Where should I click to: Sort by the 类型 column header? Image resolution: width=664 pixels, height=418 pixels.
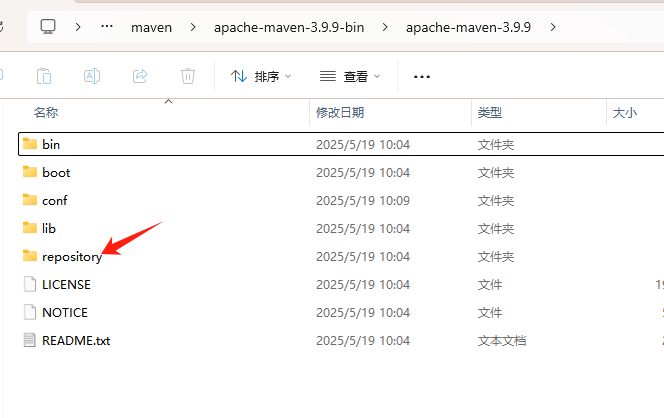(x=490, y=113)
